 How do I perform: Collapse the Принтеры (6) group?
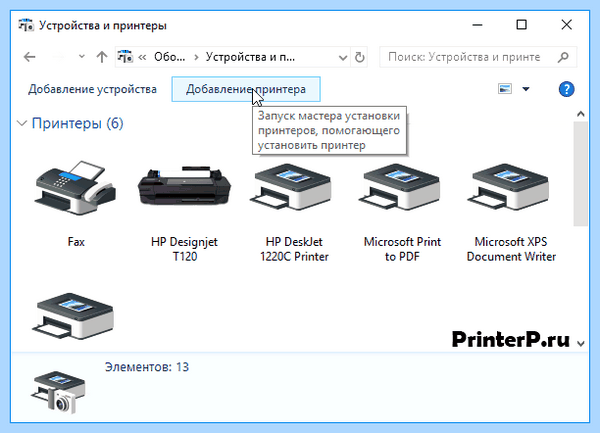[22, 123]
